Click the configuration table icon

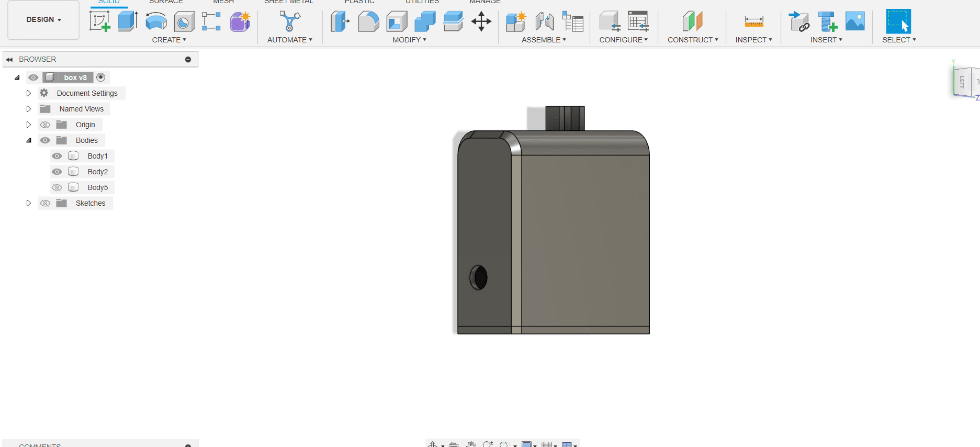click(638, 21)
